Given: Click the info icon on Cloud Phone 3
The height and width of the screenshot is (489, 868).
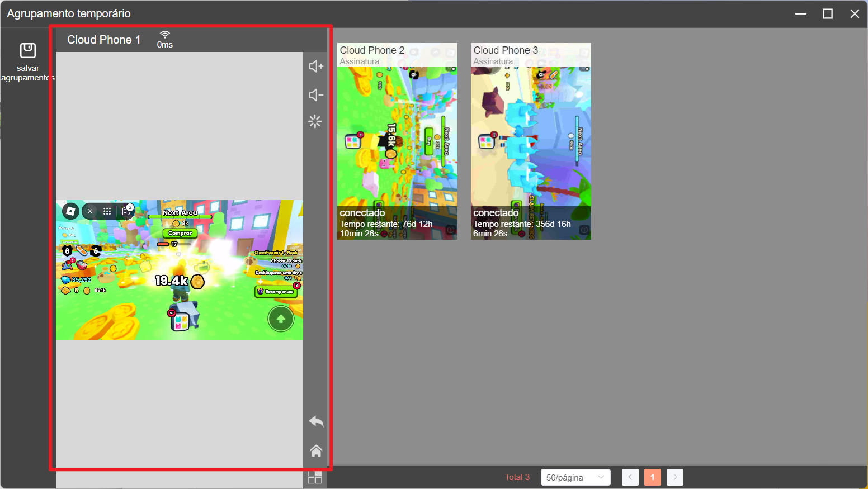Looking at the screenshot, I should point(584,230).
